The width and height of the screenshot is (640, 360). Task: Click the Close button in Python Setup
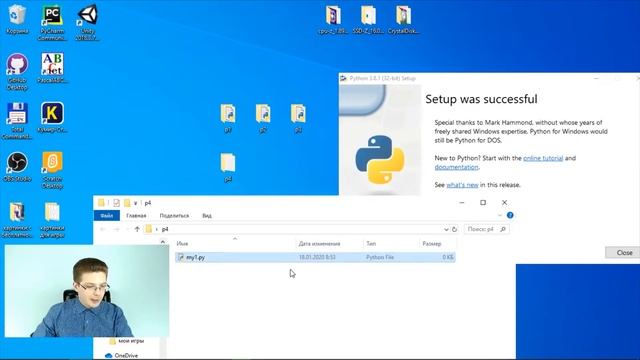pyautogui.click(x=624, y=253)
